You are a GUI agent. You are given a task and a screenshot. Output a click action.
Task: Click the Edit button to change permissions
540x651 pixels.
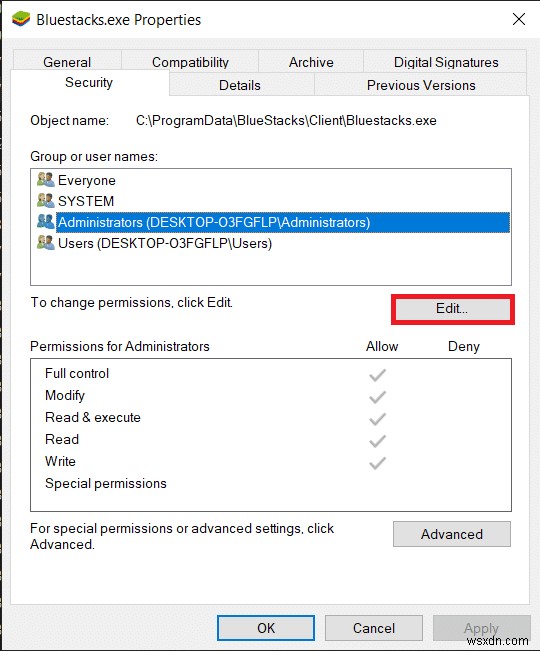[452, 309]
